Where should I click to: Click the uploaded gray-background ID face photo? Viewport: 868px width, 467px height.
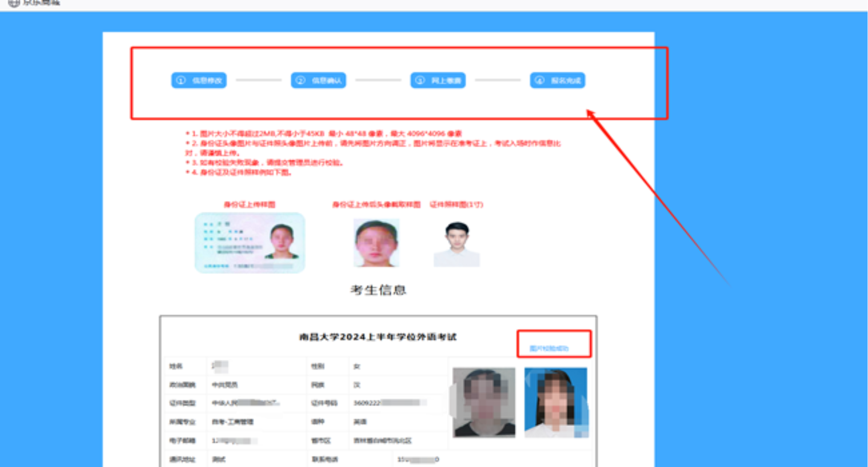484,402
